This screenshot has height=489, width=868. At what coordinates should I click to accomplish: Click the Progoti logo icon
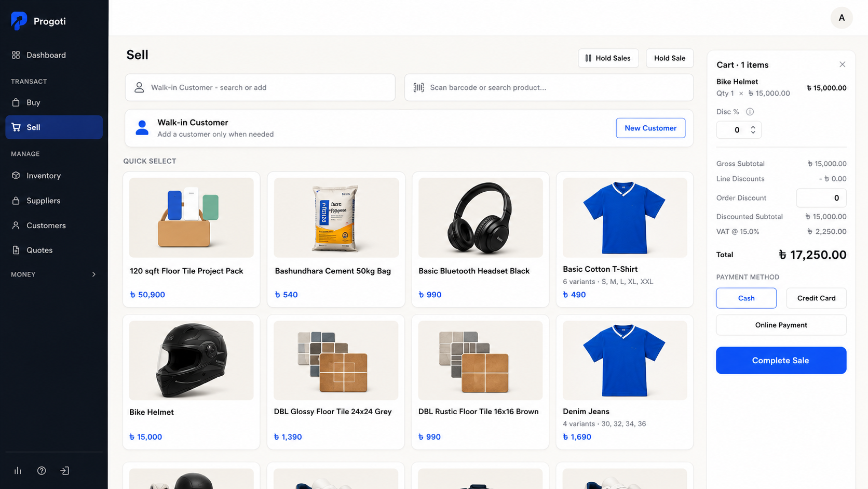point(19,21)
